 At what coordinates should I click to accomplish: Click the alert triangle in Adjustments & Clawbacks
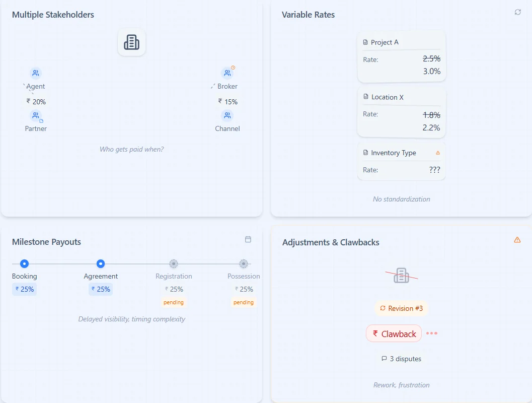coord(517,240)
